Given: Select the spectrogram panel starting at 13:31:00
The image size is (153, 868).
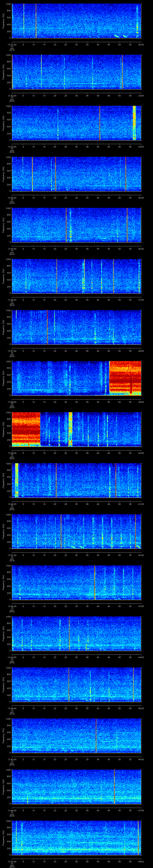Looking at the screenshot, I should (76, 21).
